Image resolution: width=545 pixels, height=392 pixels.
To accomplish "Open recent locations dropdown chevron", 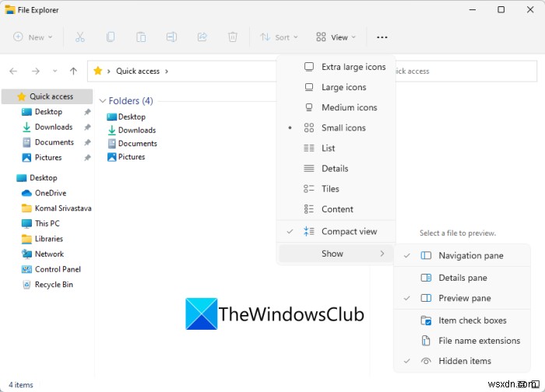I will (x=54, y=72).
